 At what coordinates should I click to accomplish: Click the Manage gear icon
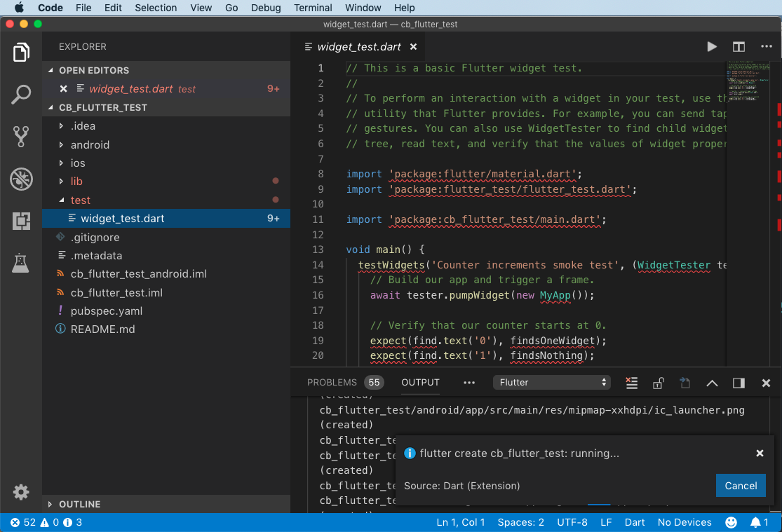tap(21, 492)
